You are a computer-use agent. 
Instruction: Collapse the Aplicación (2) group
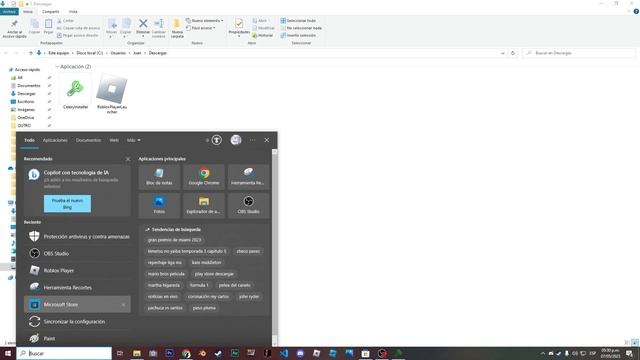[x=57, y=67]
